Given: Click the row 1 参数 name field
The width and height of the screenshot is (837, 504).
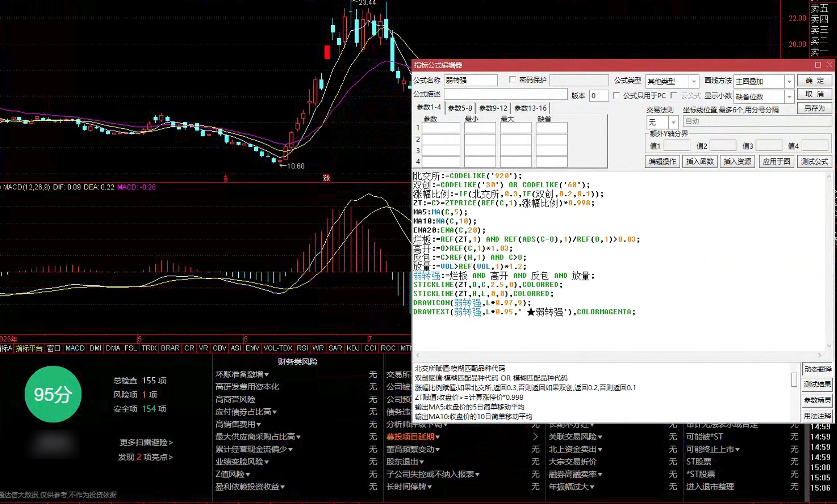Looking at the screenshot, I should (x=441, y=128).
